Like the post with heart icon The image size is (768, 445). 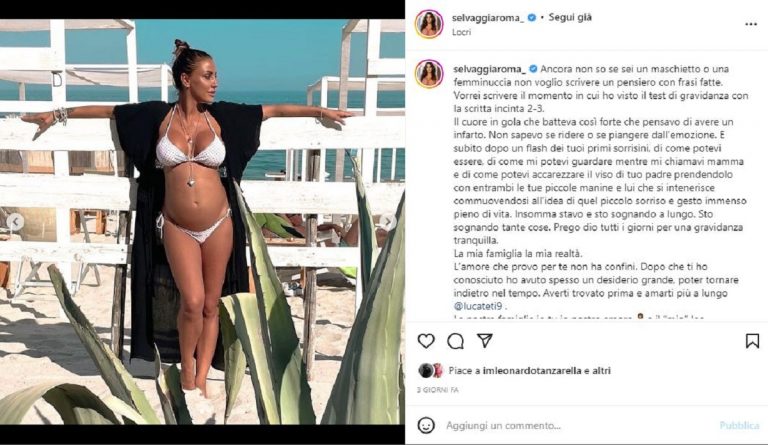[x=426, y=341]
